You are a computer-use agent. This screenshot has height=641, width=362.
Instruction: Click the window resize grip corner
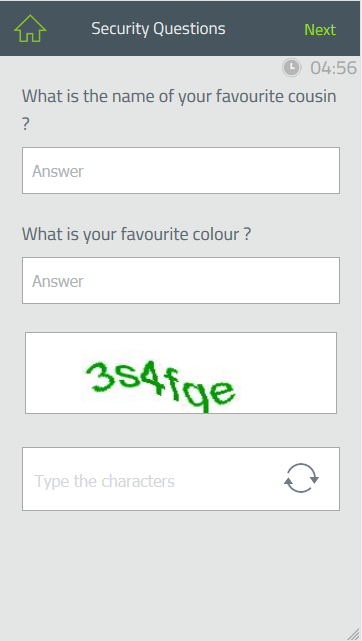pyautogui.click(x=353, y=633)
